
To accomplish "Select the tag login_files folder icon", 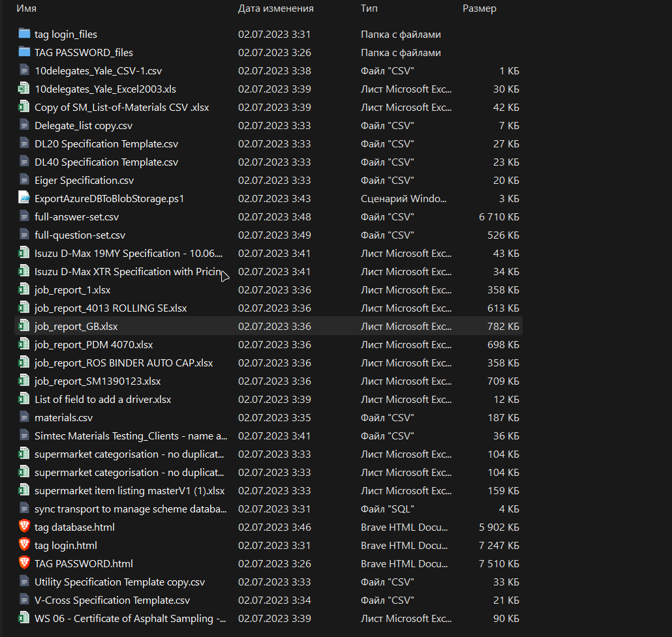I will click(24, 33).
